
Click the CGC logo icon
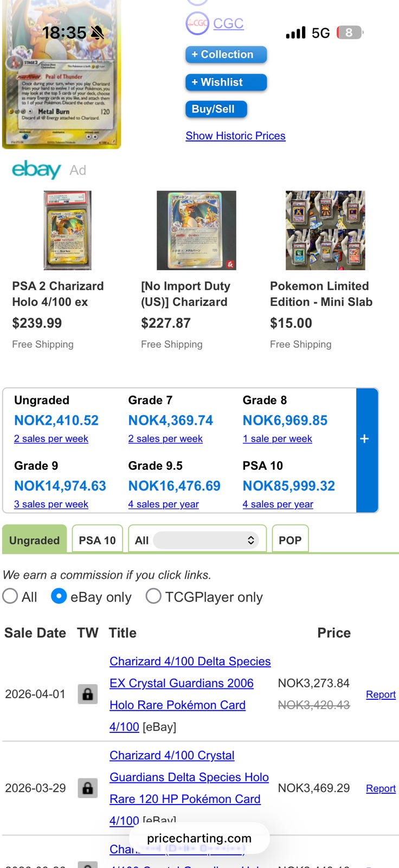(x=197, y=23)
